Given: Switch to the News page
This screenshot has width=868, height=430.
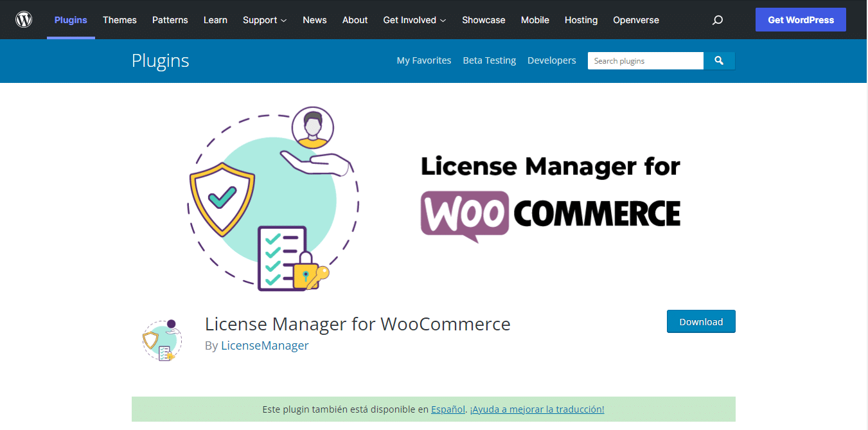Looking at the screenshot, I should tap(314, 20).
